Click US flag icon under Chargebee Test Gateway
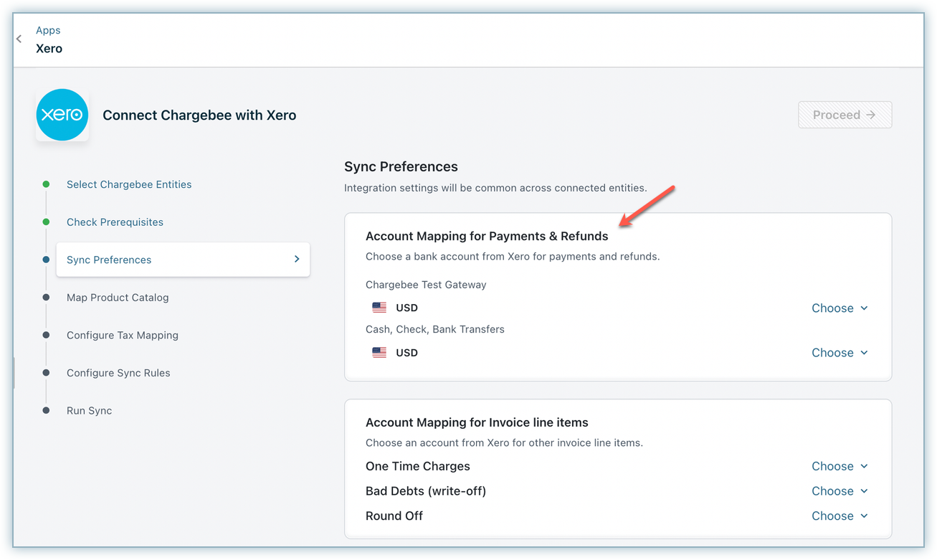 379,308
